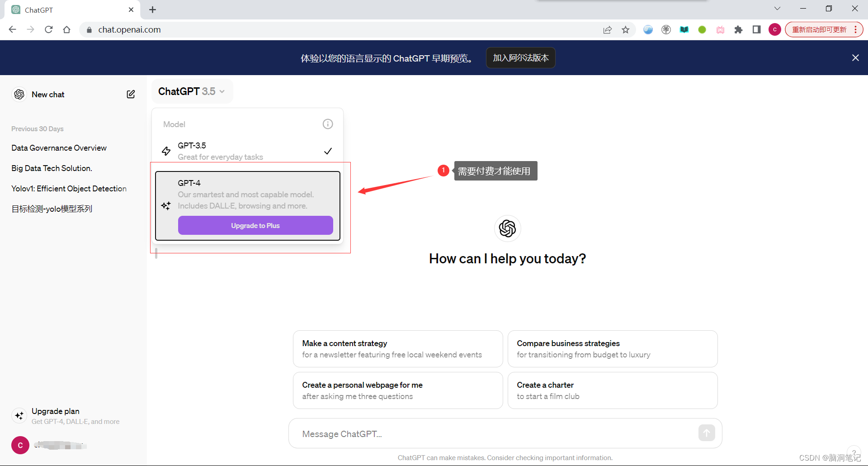The width and height of the screenshot is (868, 466).
Task: Click the 加入阿尔法版本 button
Action: click(521, 58)
